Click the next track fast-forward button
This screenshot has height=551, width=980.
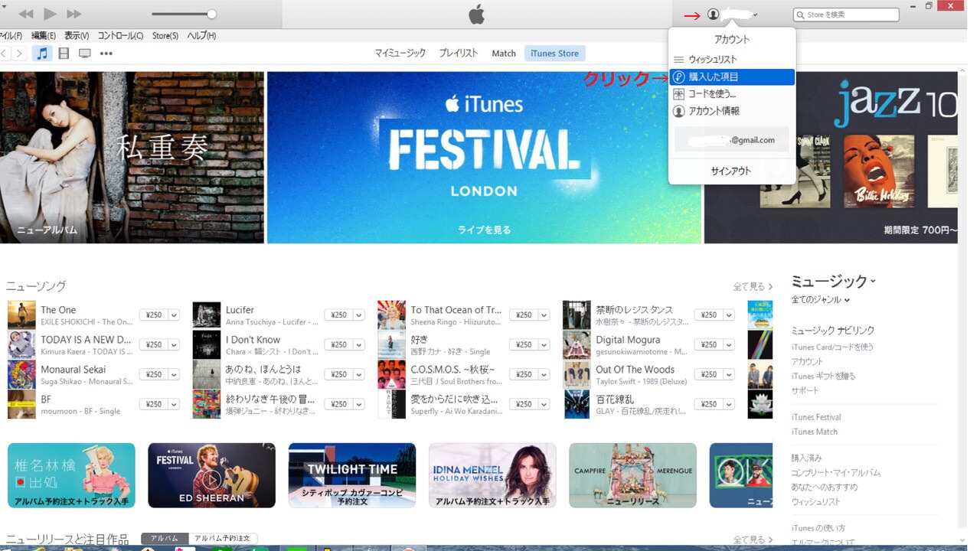point(74,14)
